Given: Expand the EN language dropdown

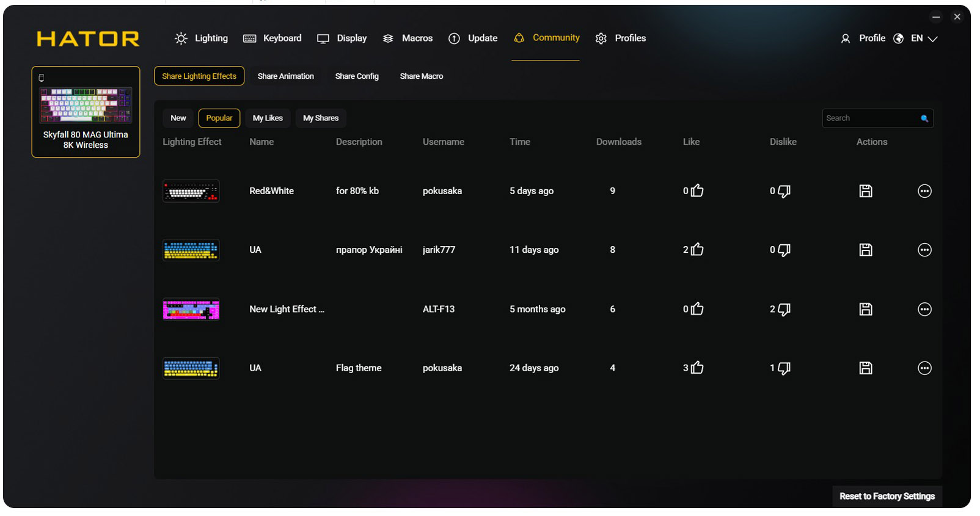Looking at the screenshot, I should coord(924,38).
